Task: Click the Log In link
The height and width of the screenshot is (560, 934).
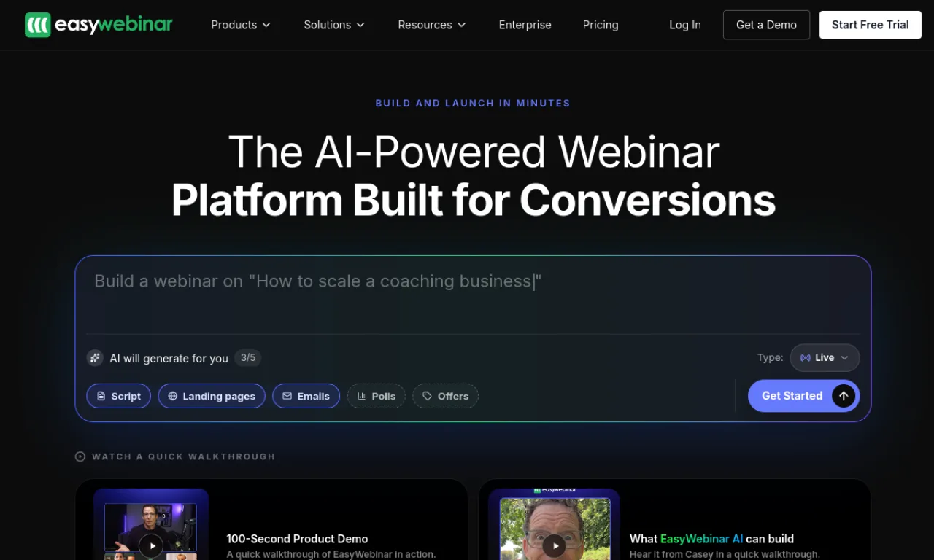Action: tap(685, 25)
